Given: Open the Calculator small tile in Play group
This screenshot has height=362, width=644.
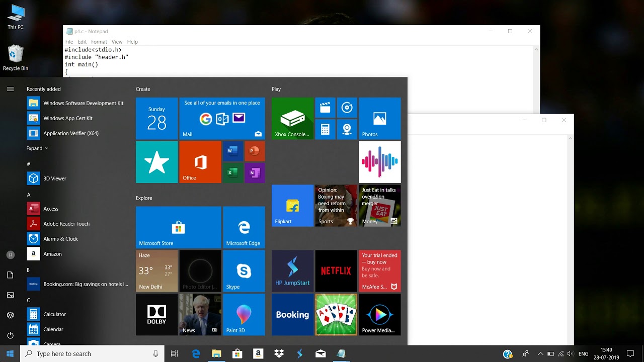Looking at the screenshot, I should pyautogui.click(x=326, y=129).
